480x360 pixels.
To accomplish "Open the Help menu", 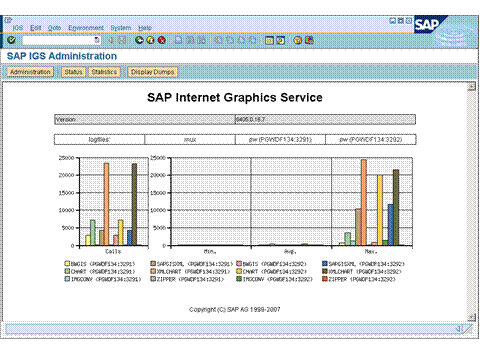I will 145,28.
